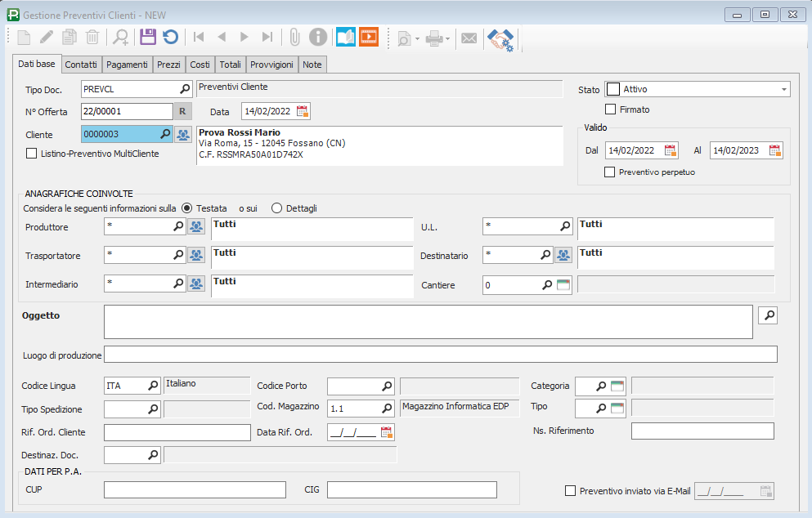Expand the Stato dropdown
The image size is (812, 518).
[784, 89]
